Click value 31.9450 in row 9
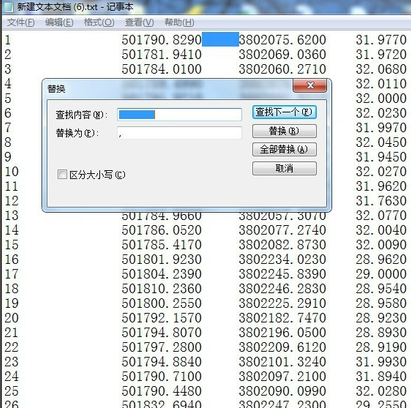This screenshot has width=411, height=408. coord(381,157)
